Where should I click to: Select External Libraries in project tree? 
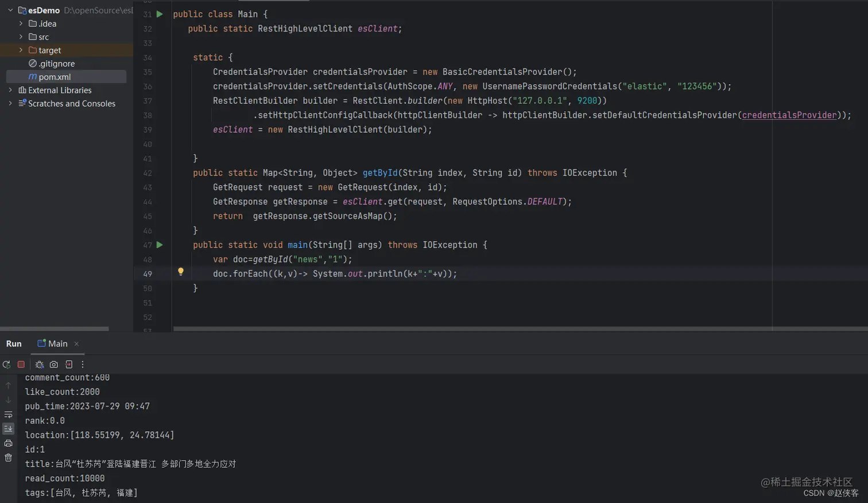[60, 90]
